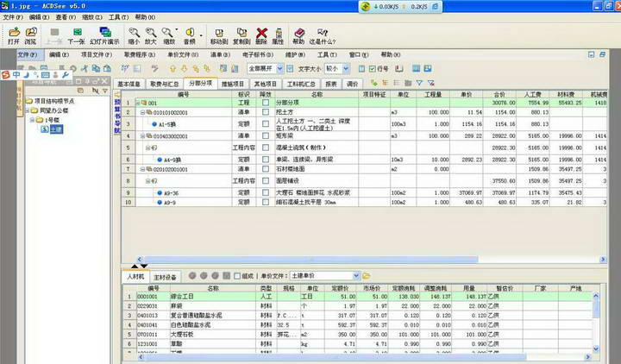This screenshot has height=364, width=621.
Task: Enable the 组成 checkbox in lower panel
Action: click(x=237, y=275)
